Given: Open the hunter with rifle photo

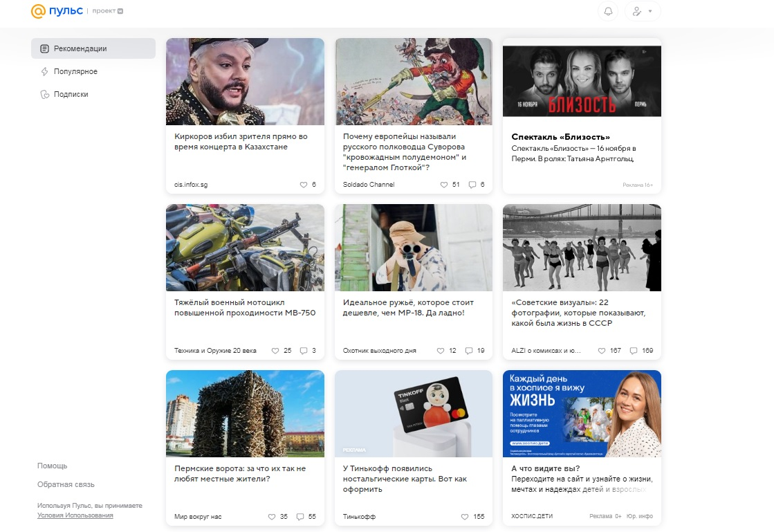Looking at the screenshot, I should point(414,248).
